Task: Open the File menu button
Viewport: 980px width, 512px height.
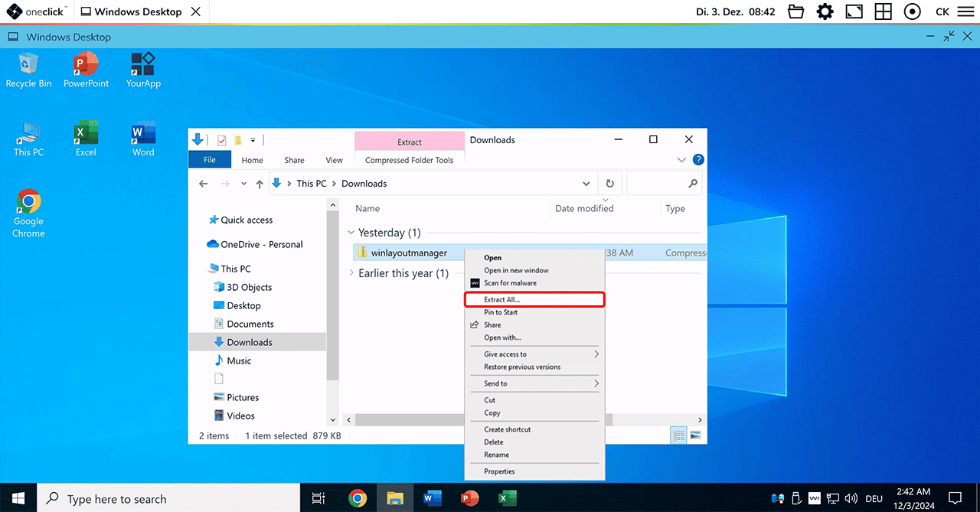Action: (x=209, y=160)
